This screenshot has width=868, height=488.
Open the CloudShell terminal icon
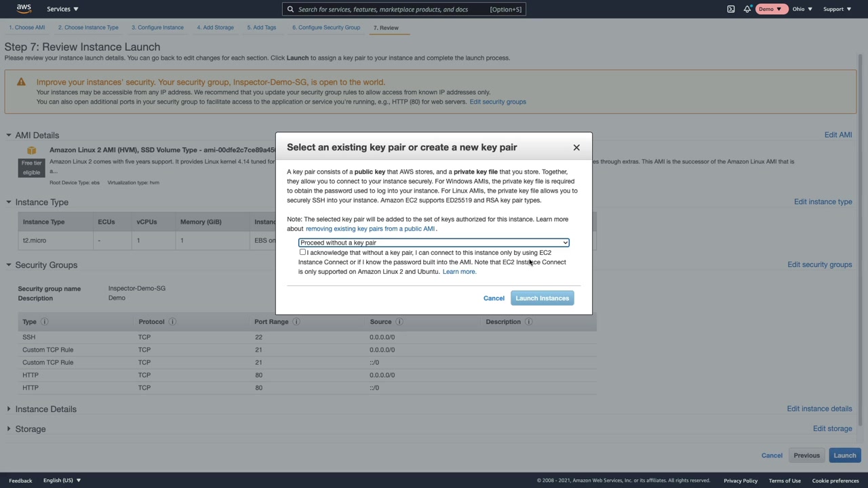tap(731, 9)
